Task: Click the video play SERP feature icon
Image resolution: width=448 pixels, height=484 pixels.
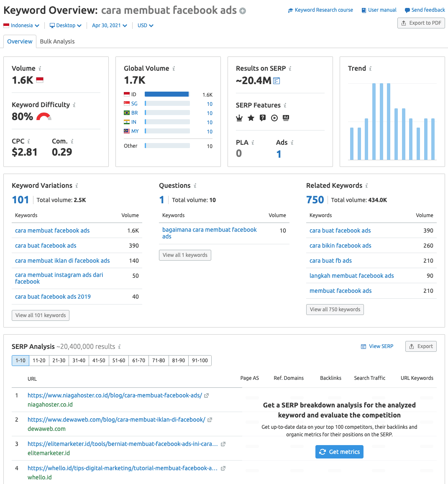Action: (274, 118)
